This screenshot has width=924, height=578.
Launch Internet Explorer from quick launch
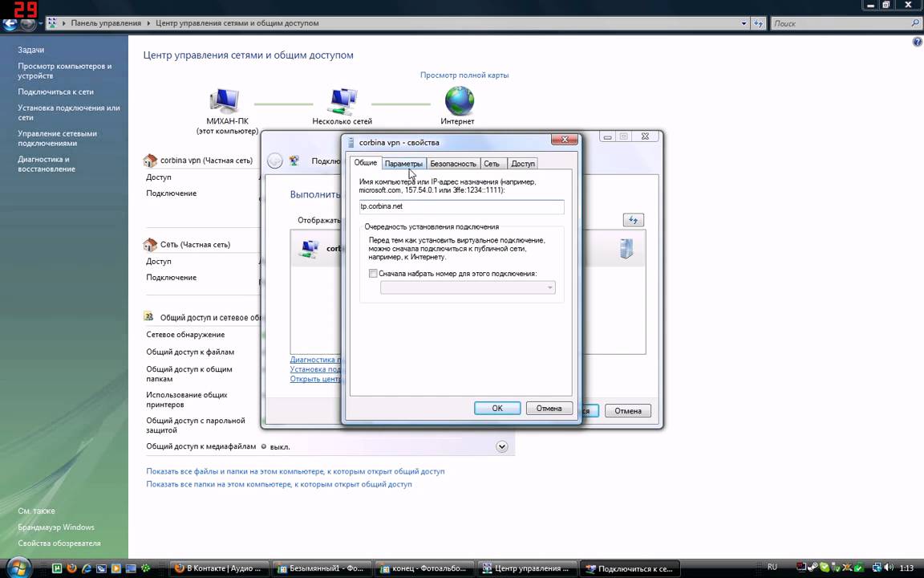click(x=87, y=568)
